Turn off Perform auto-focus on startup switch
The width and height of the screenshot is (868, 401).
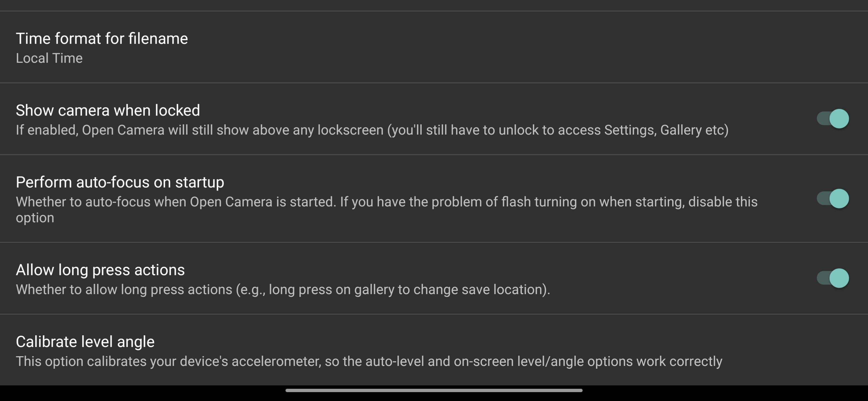832,198
